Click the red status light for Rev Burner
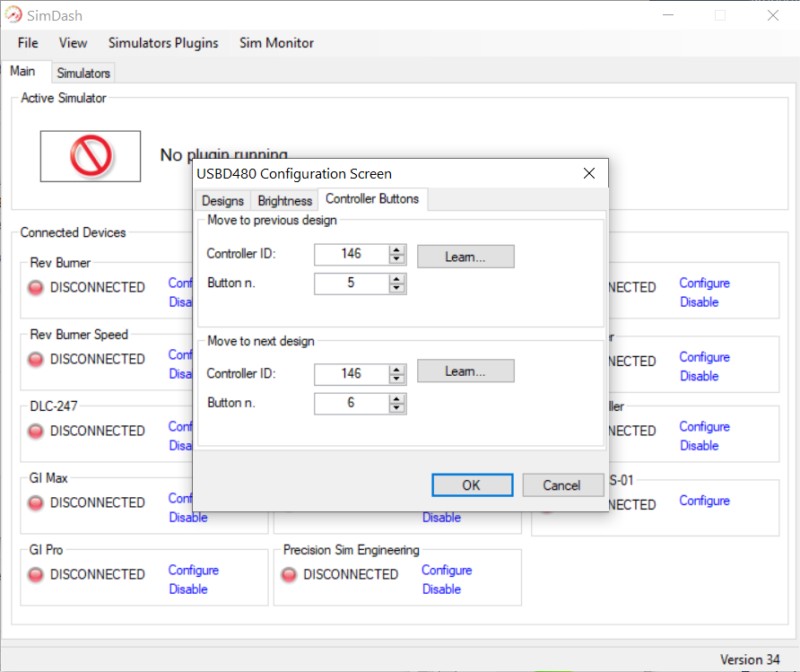Screen dimensions: 800x672 click(36, 288)
